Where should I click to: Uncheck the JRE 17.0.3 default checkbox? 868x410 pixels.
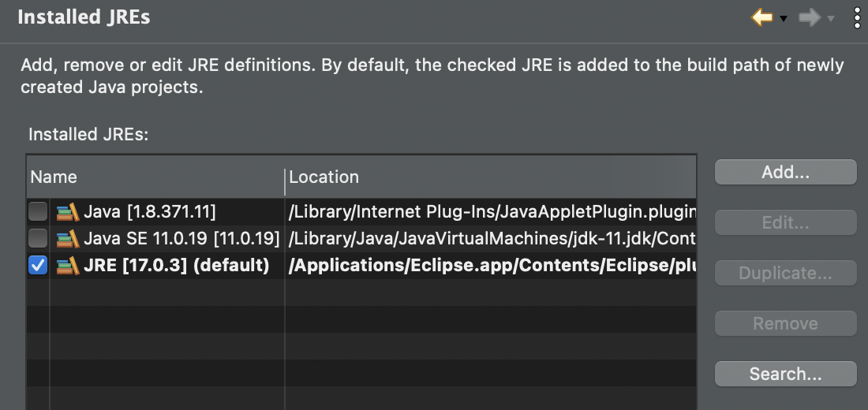click(37, 266)
